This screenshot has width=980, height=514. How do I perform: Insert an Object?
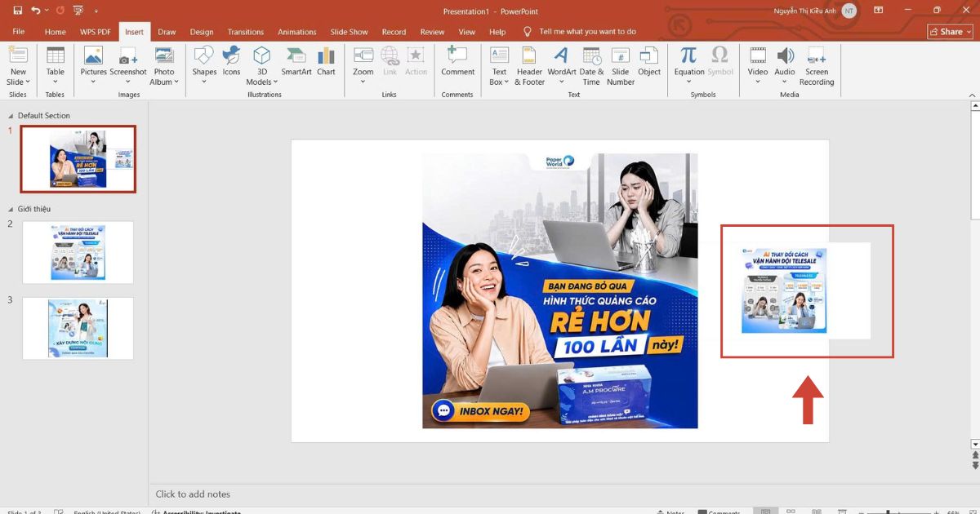(x=649, y=61)
